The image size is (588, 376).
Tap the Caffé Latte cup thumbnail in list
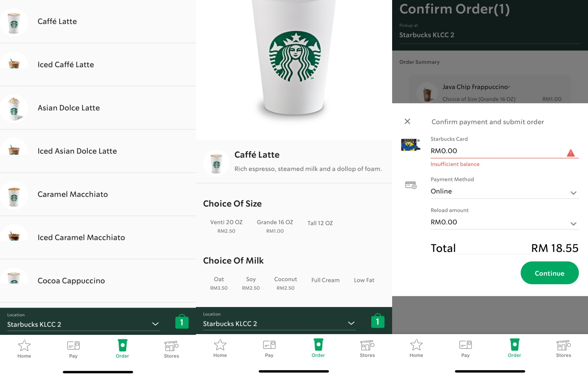click(x=14, y=22)
